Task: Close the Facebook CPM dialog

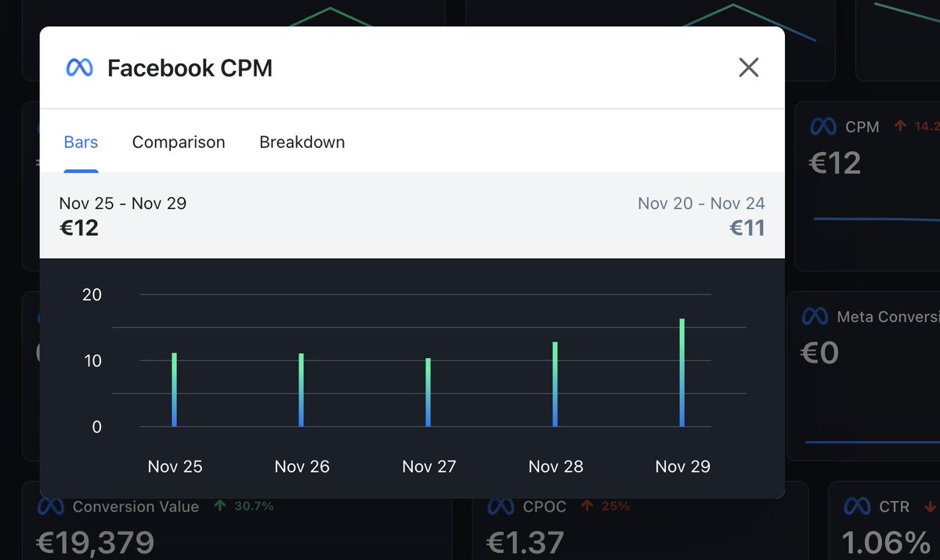Action: tap(749, 67)
